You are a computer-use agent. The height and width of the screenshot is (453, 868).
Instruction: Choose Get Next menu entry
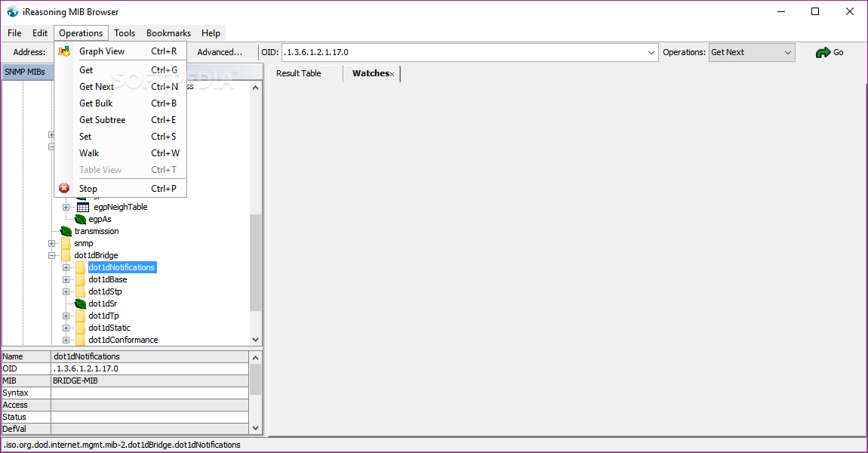(x=121, y=86)
